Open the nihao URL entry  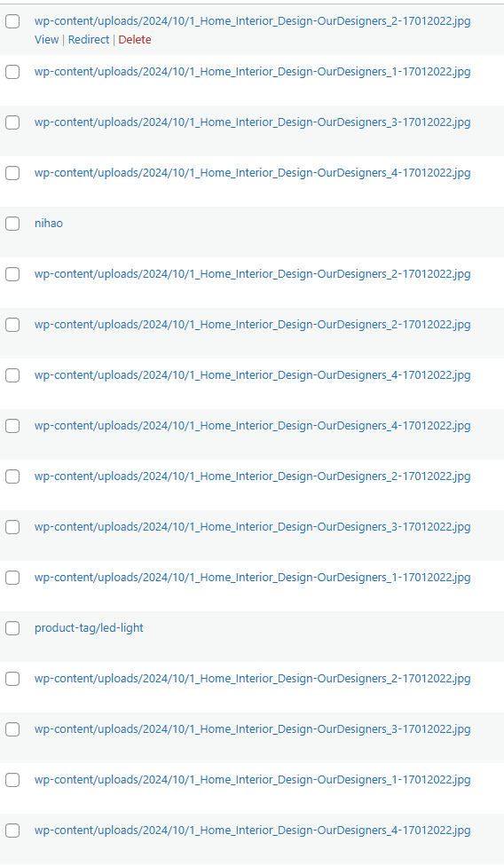(x=49, y=223)
